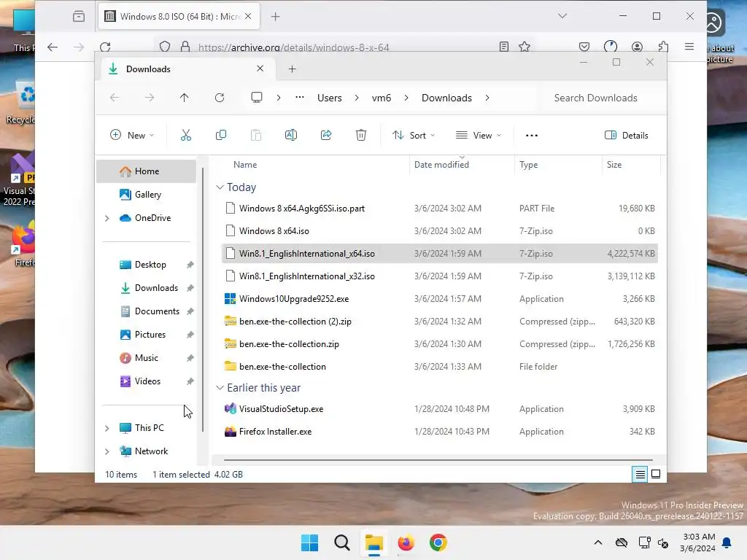Click the Copy icon in Explorer toolbar

coord(220,135)
